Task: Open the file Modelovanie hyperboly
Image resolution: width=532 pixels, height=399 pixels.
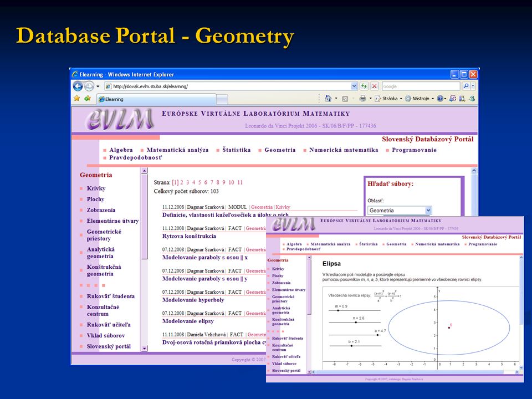Action: click(193, 300)
